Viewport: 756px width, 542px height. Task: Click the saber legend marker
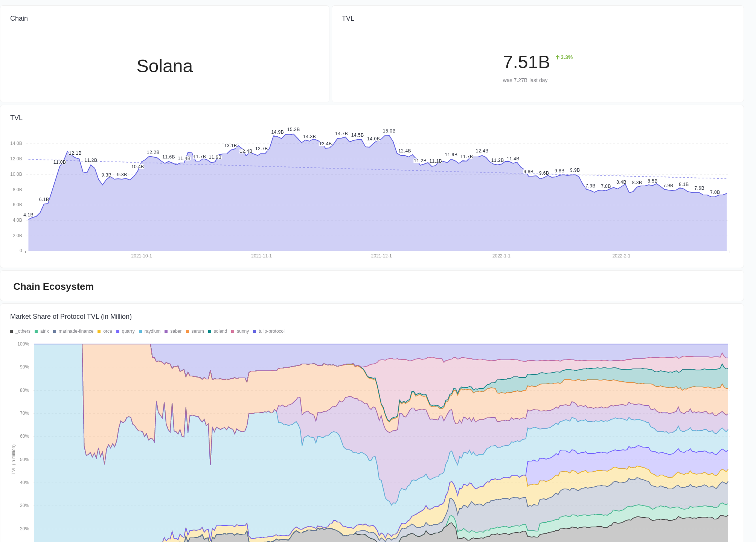pos(166,331)
